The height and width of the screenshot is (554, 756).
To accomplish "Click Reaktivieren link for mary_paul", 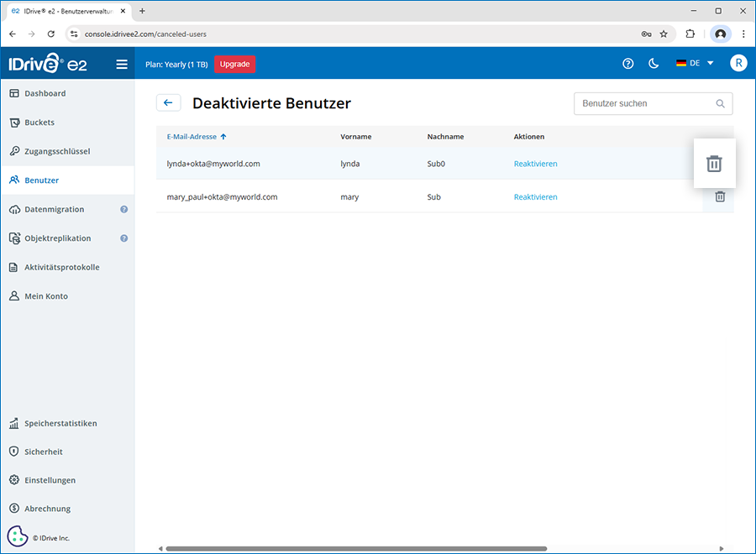I will coord(535,196).
